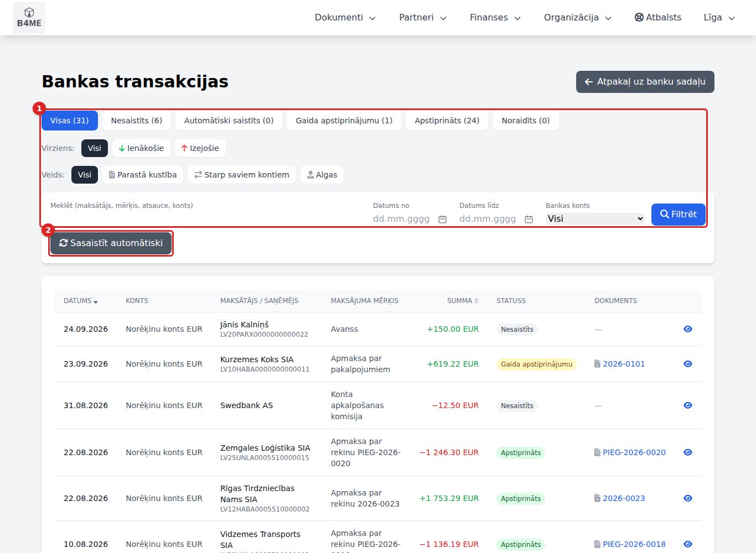View the Rīgas Tirdzniecības Nams SIA transaction
This screenshot has width=756, height=553.
(x=688, y=498)
